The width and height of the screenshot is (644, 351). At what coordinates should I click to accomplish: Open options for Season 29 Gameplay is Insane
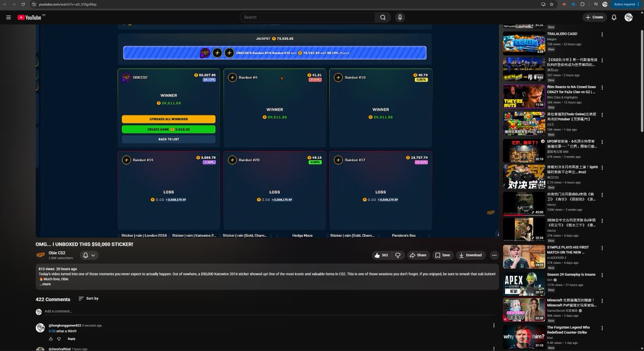602,275
